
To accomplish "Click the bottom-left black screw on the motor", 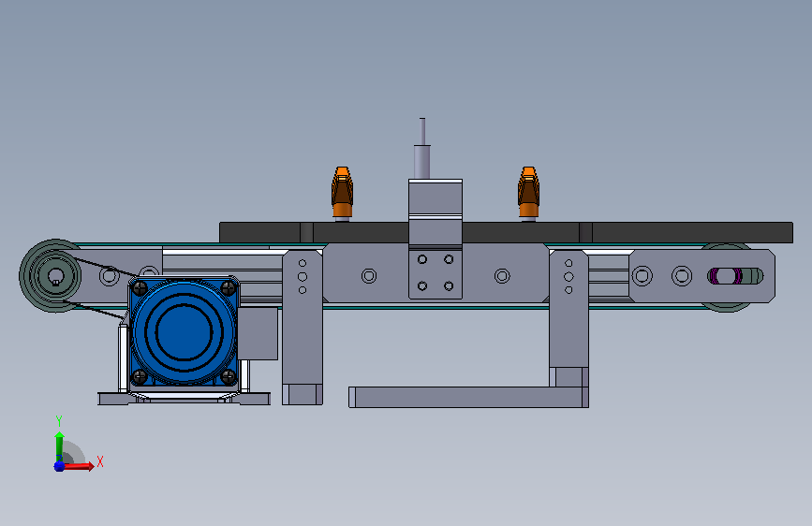I will click(140, 376).
